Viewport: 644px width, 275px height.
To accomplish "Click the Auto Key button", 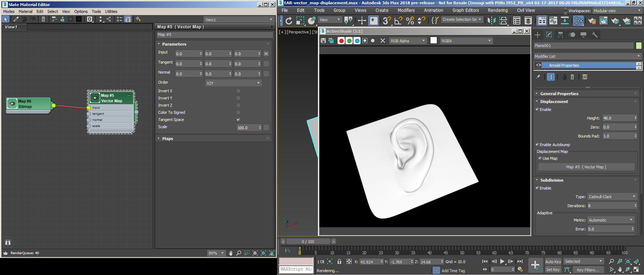I will tap(553, 262).
